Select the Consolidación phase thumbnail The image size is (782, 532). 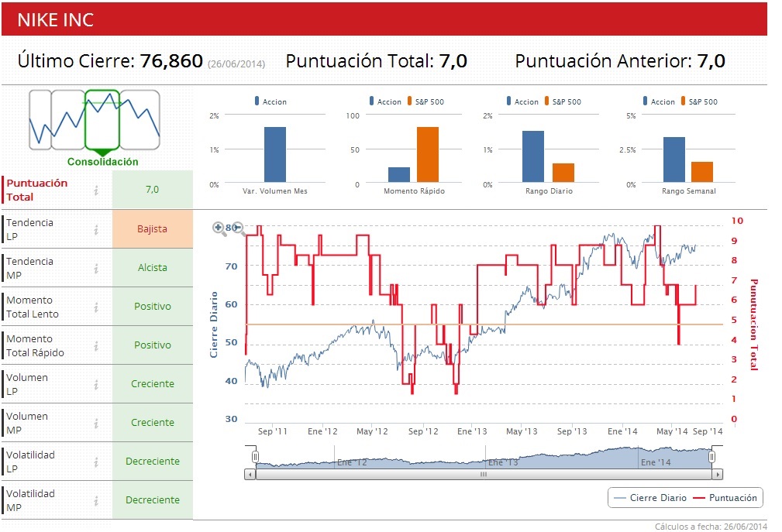coord(102,120)
